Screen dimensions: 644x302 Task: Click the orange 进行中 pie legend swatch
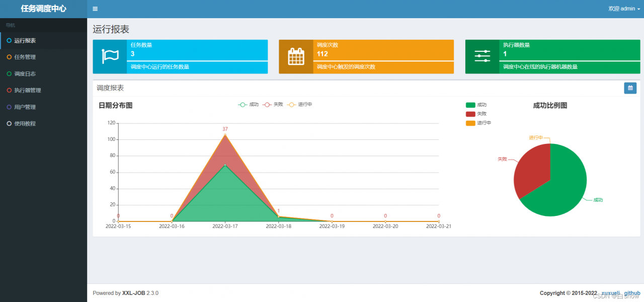[x=470, y=123]
